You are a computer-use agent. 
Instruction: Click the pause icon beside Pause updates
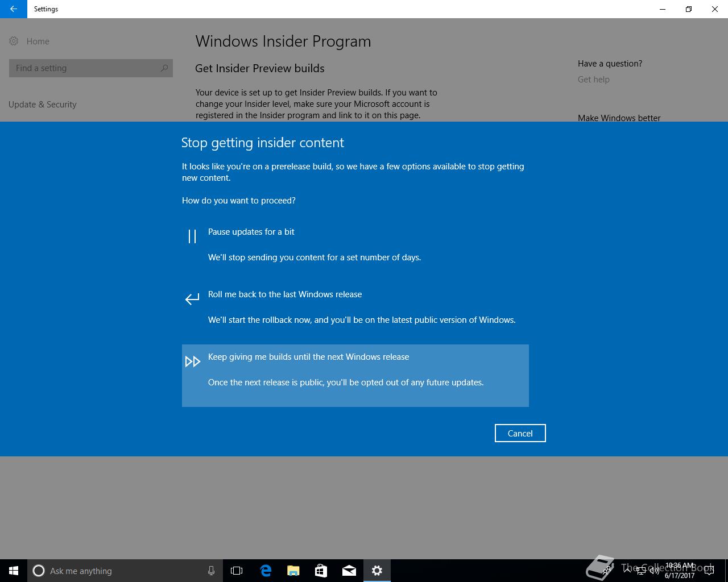pos(192,236)
